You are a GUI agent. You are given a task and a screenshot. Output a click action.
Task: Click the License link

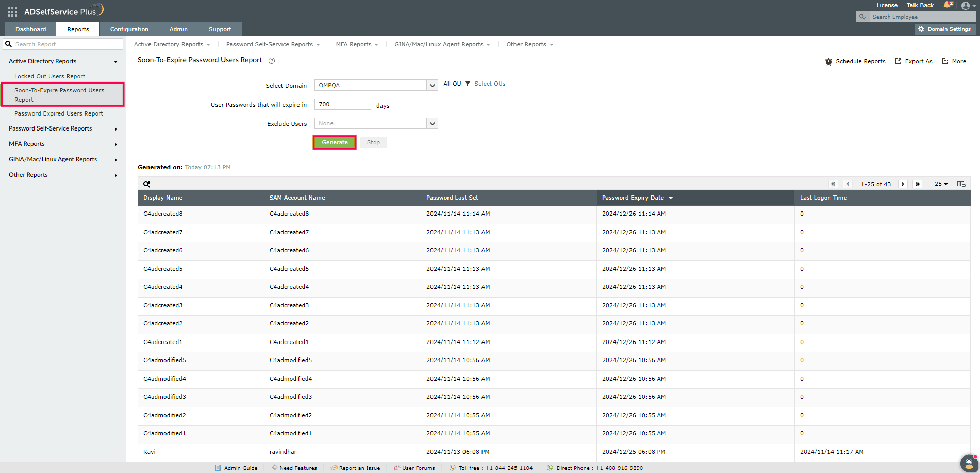[887, 6]
